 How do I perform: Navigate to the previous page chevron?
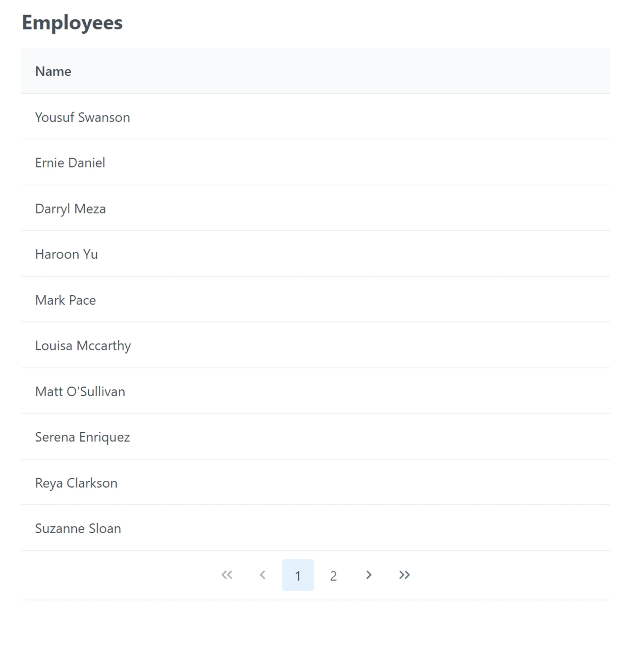pyautogui.click(x=263, y=575)
